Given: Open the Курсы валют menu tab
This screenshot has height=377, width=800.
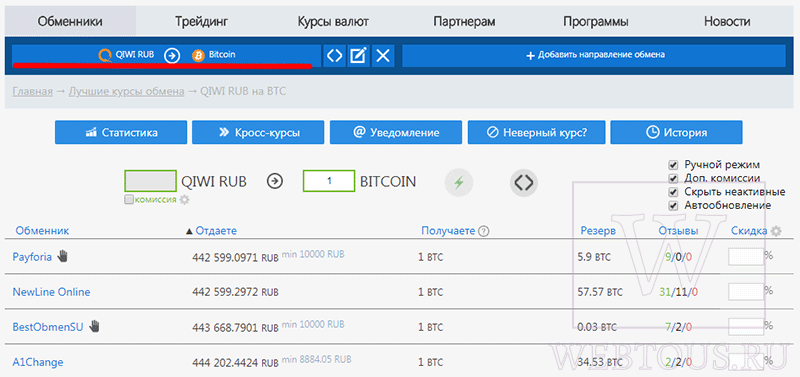Looking at the screenshot, I should (x=333, y=21).
